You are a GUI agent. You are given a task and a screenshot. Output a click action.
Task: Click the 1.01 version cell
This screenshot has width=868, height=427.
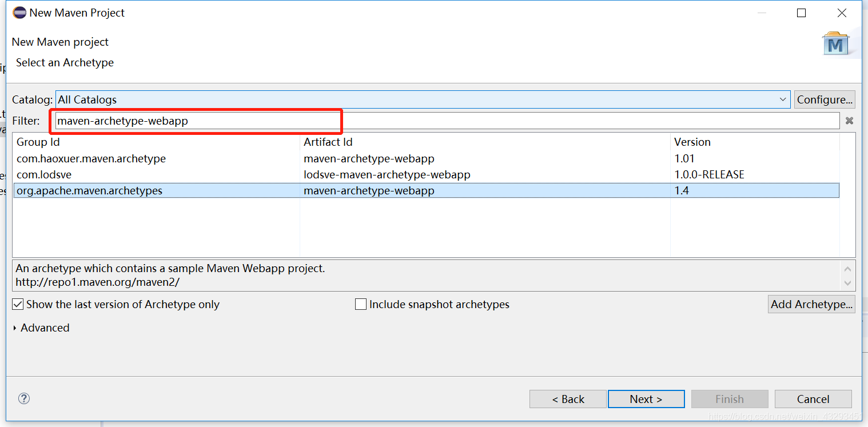point(684,158)
